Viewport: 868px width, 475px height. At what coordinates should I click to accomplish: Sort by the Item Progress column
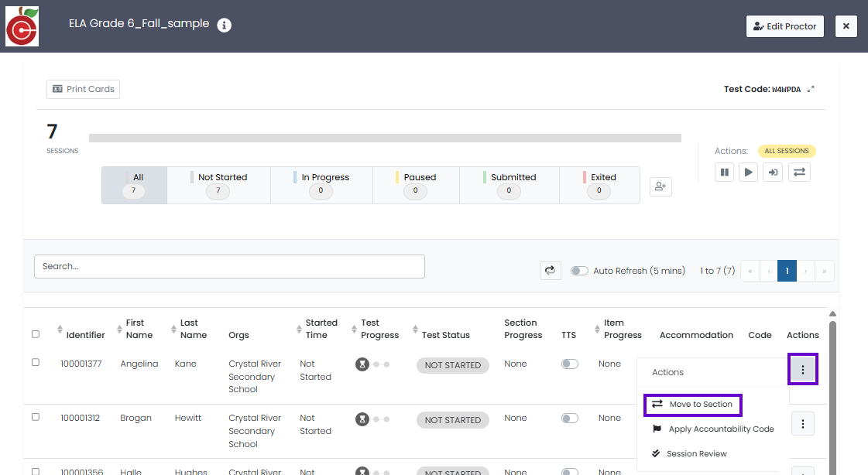point(597,330)
